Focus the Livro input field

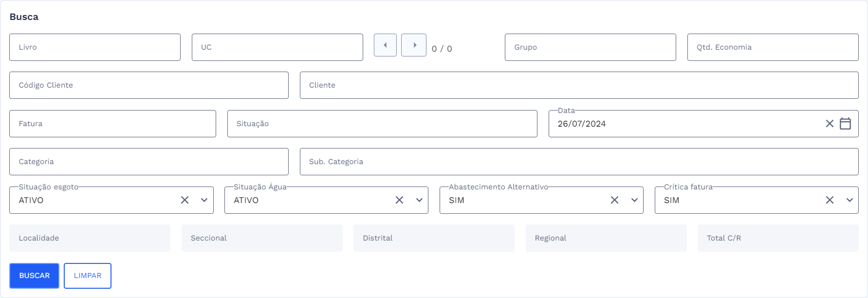(x=95, y=47)
